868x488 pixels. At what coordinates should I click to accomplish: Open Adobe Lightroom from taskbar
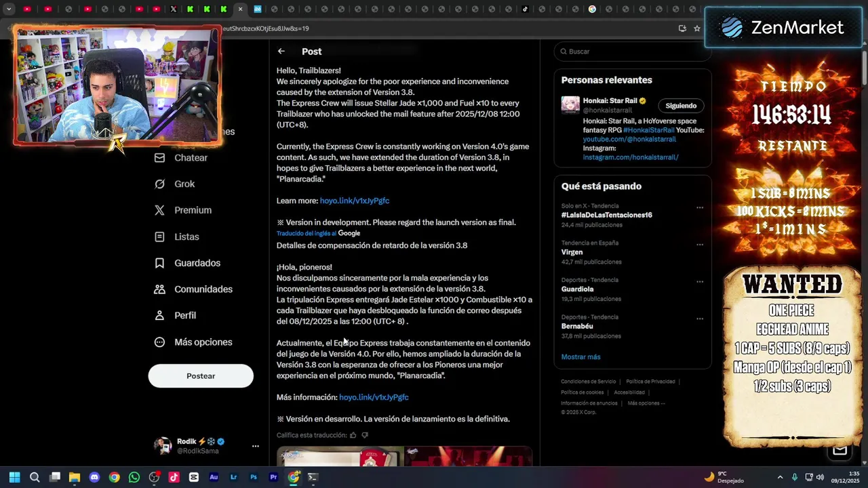(x=234, y=477)
